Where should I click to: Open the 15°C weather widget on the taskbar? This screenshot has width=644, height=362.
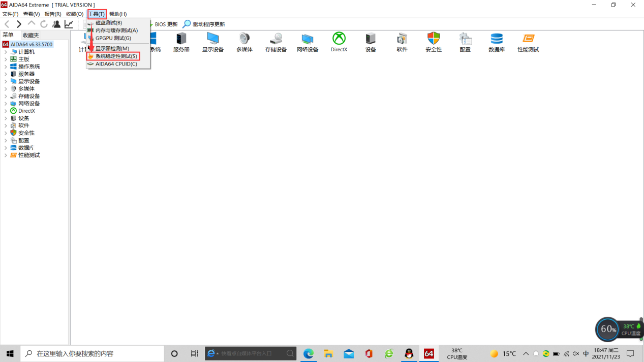point(503,354)
